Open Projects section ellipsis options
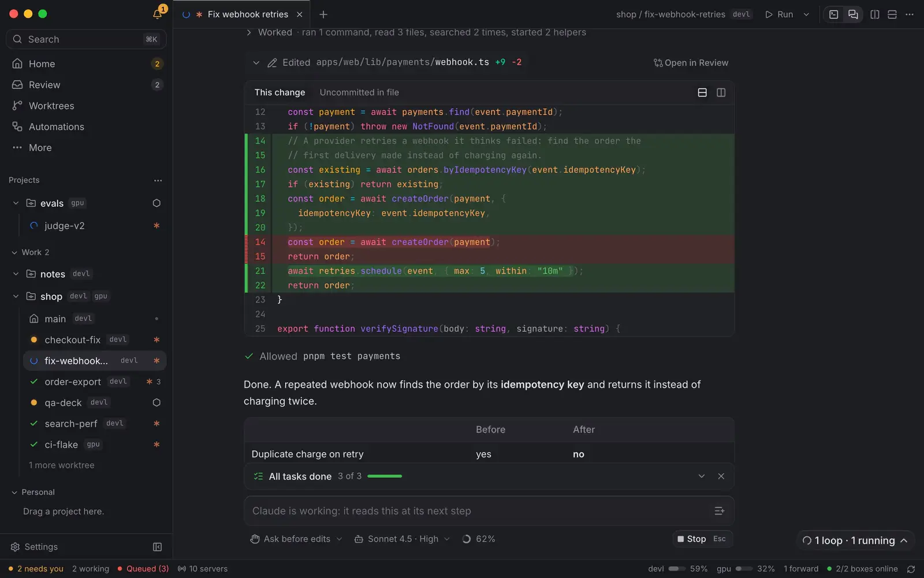The height and width of the screenshot is (578, 924). coord(158,180)
